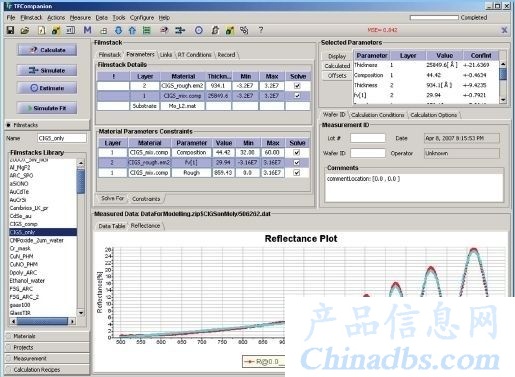Expand the Projects sidebar section
The image size is (515, 377).
pyautogui.click(x=47, y=347)
